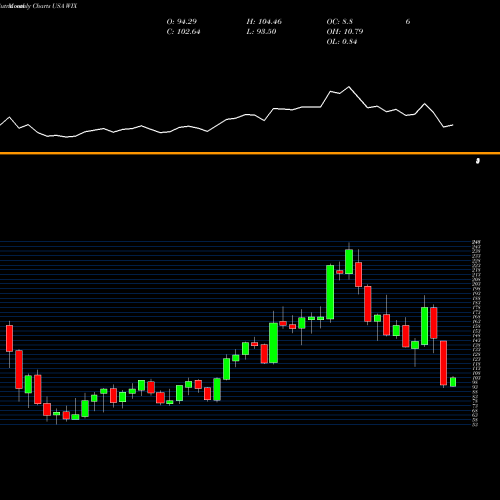Click the high price value H: 104.46
Viewport: 500px width, 500px height.
tap(264, 22)
